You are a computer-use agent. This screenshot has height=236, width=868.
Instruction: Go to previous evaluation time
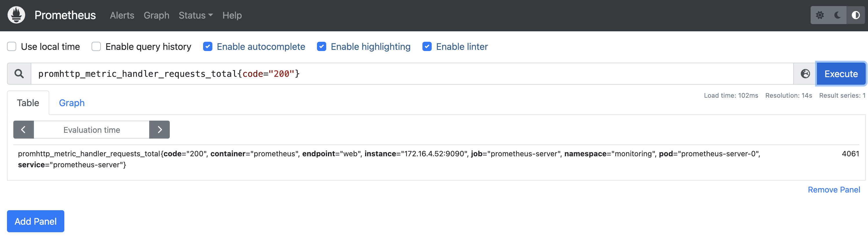[23, 130]
